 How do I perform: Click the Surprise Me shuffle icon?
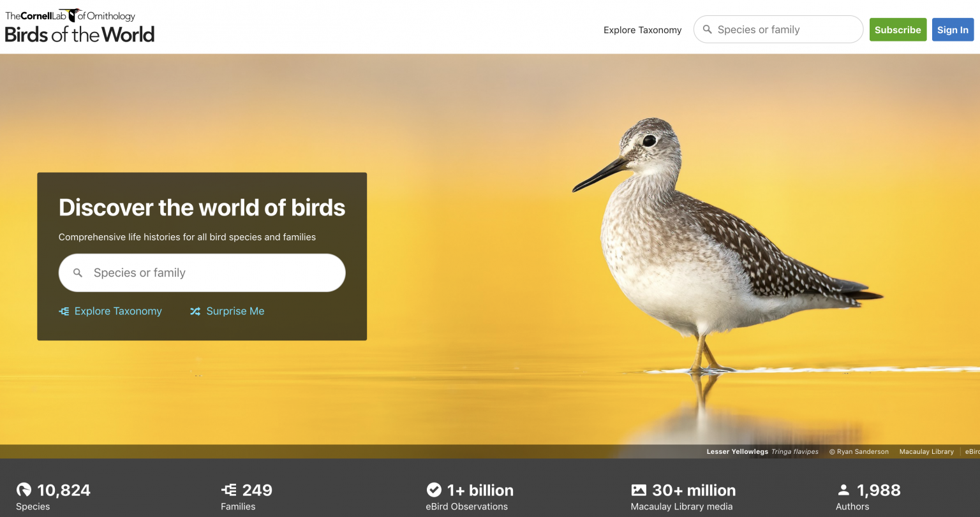195,311
